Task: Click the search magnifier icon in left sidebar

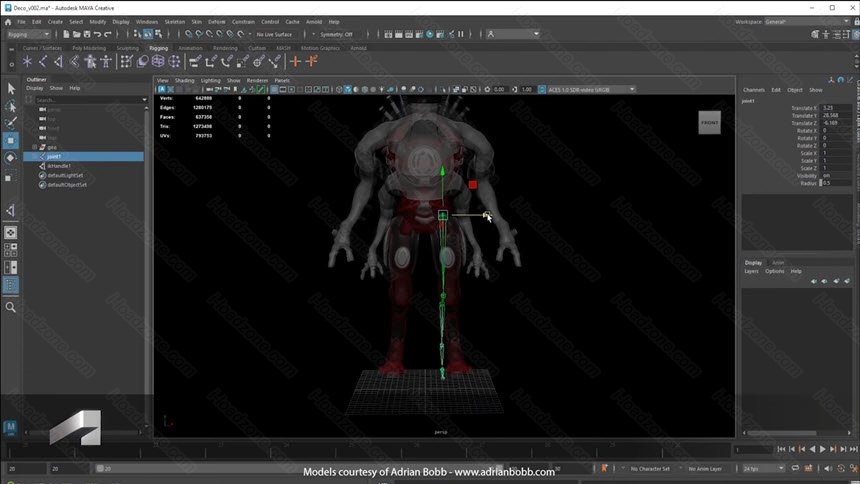Action: [10, 307]
